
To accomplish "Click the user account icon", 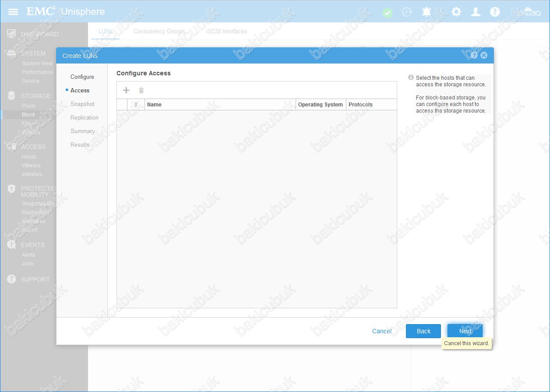I will point(476,12).
